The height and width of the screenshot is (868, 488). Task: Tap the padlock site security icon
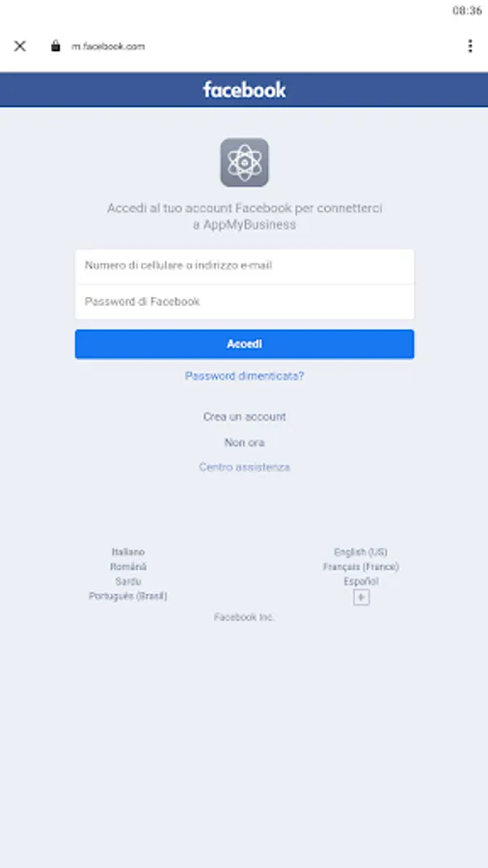coord(55,46)
